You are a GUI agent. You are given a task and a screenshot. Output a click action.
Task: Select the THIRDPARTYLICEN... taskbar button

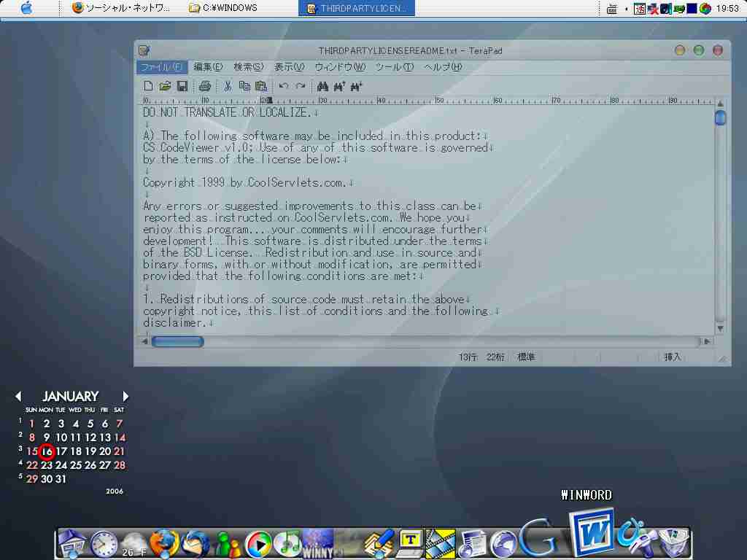coord(356,8)
